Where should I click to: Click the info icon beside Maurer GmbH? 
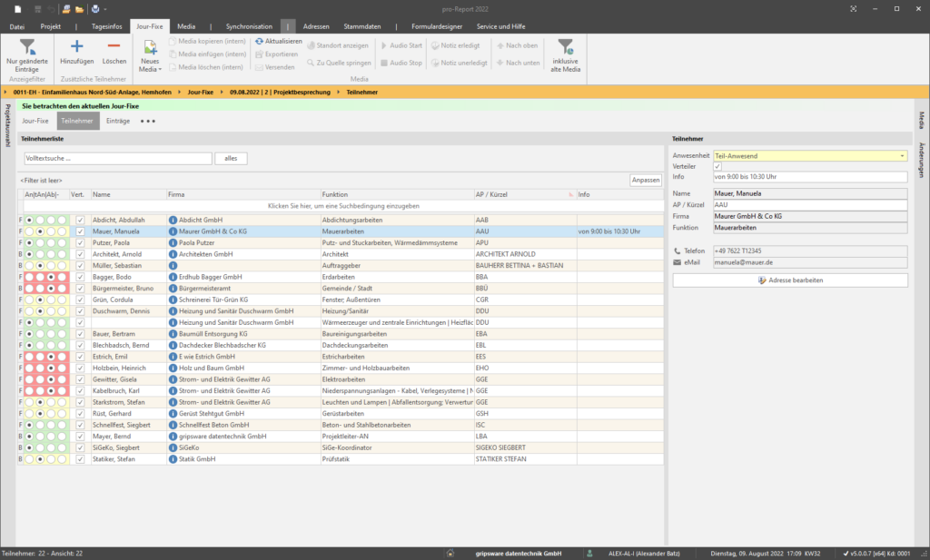pyautogui.click(x=173, y=231)
